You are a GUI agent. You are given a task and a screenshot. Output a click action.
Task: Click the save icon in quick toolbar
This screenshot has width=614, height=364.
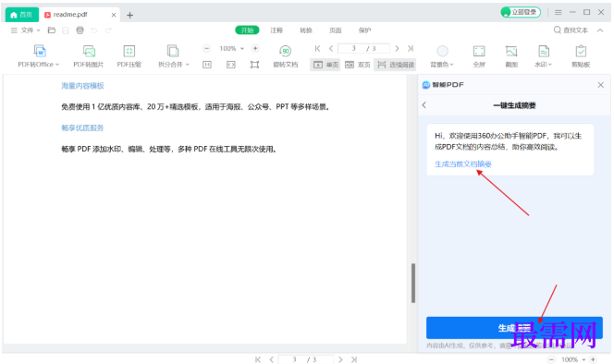click(x=66, y=30)
